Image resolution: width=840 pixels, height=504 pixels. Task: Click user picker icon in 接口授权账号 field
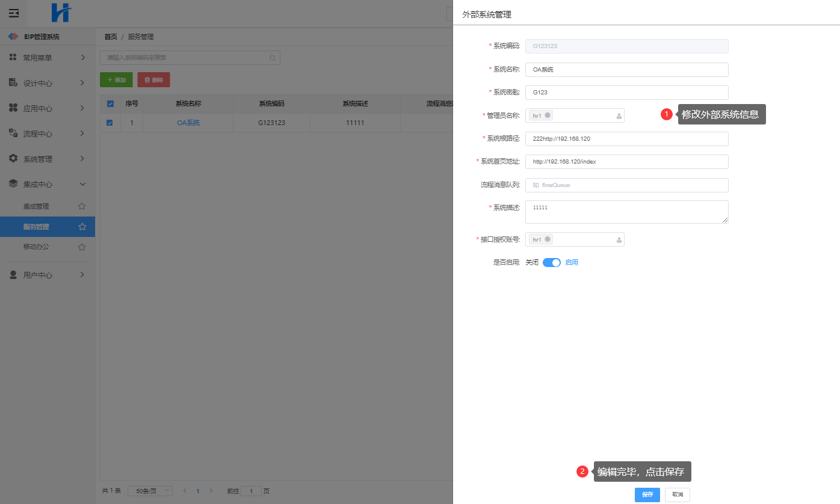pyautogui.click(x=619, y=240)
